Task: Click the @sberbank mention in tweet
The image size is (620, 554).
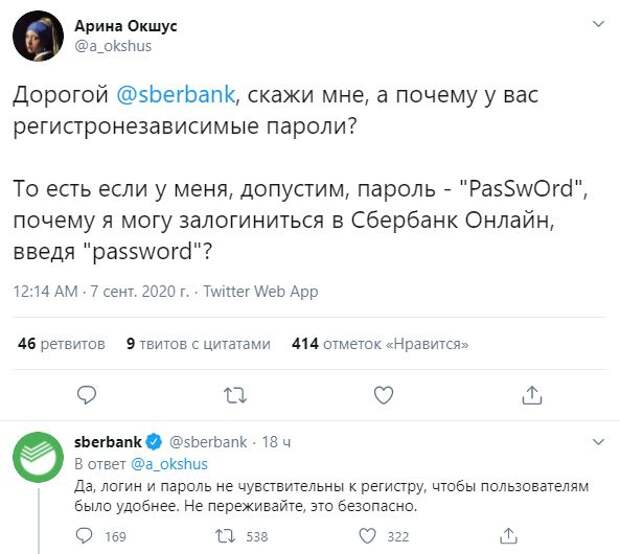Action: tap(176, 95)
